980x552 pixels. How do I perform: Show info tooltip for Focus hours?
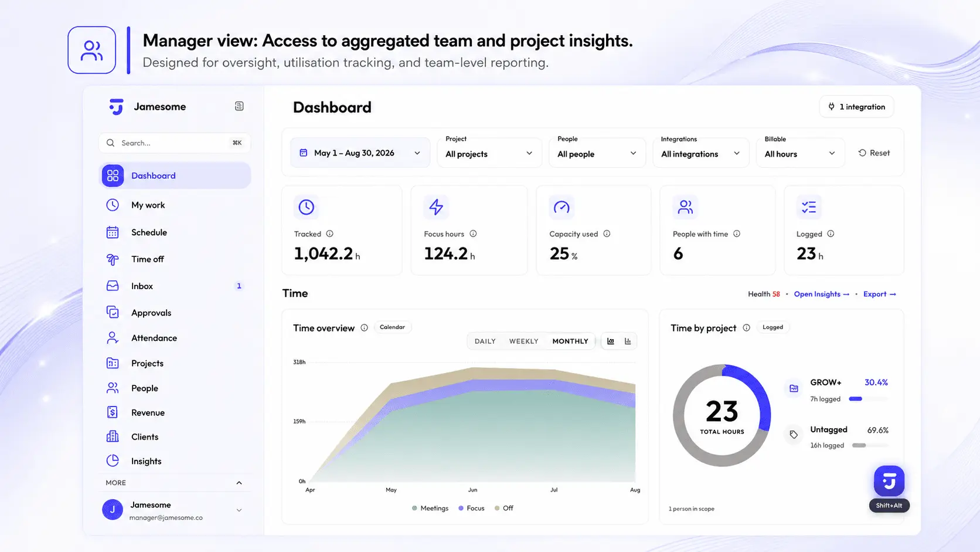pyautogui.click(x=473, y=233)
